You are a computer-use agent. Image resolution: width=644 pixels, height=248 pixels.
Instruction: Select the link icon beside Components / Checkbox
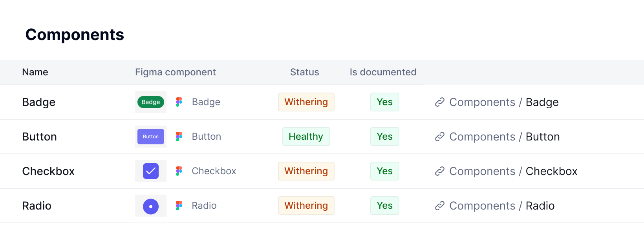439,171
